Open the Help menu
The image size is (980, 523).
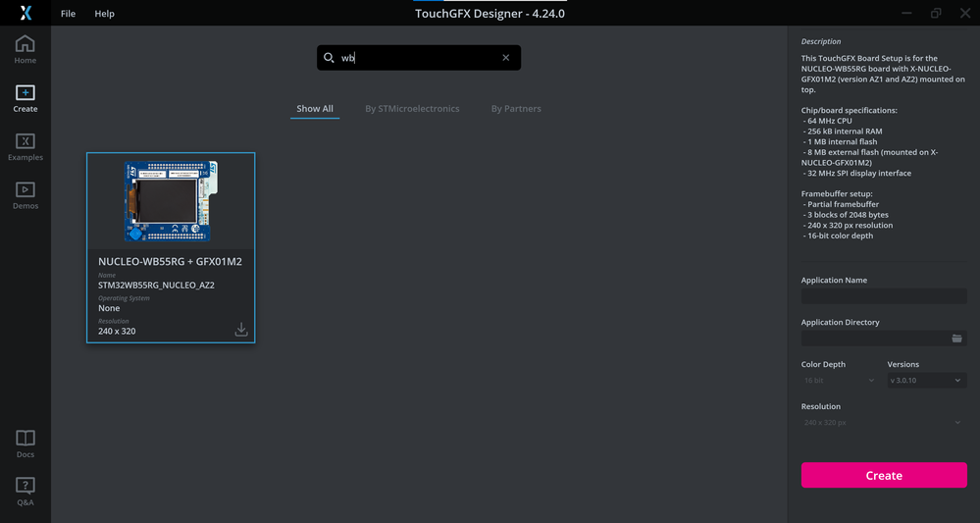click(104, 13)
